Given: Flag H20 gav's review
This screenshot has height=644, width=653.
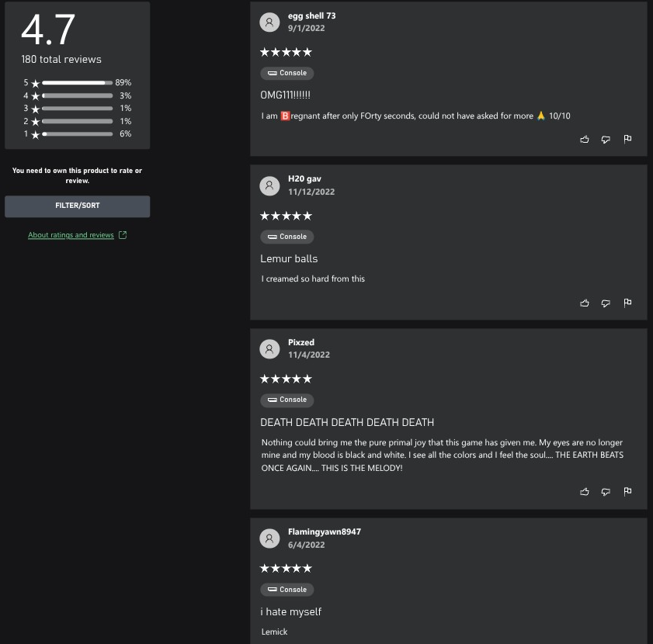Looking at the screenshot, I should tap(627, 303).
